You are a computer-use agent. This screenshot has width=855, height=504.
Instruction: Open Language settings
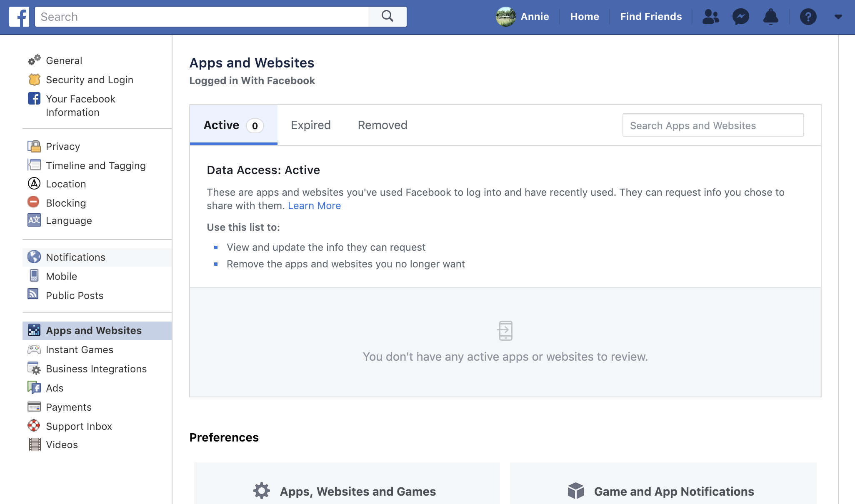[x=69, y=221]
